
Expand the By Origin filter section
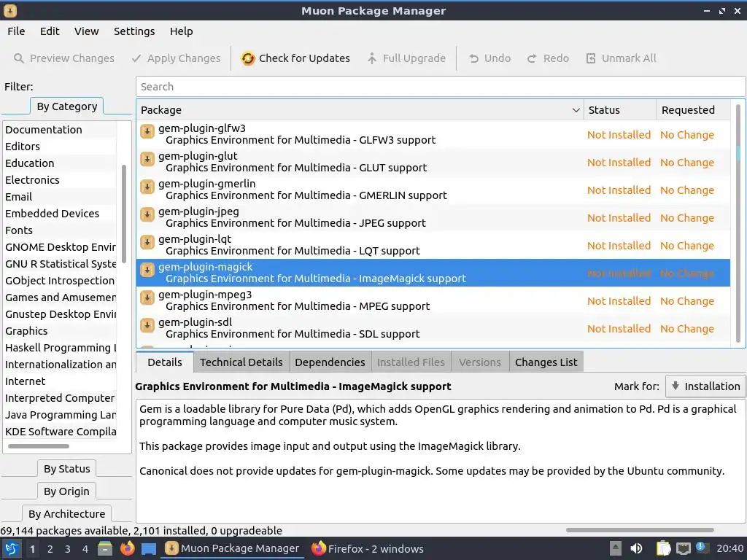[x=66, y=491]
